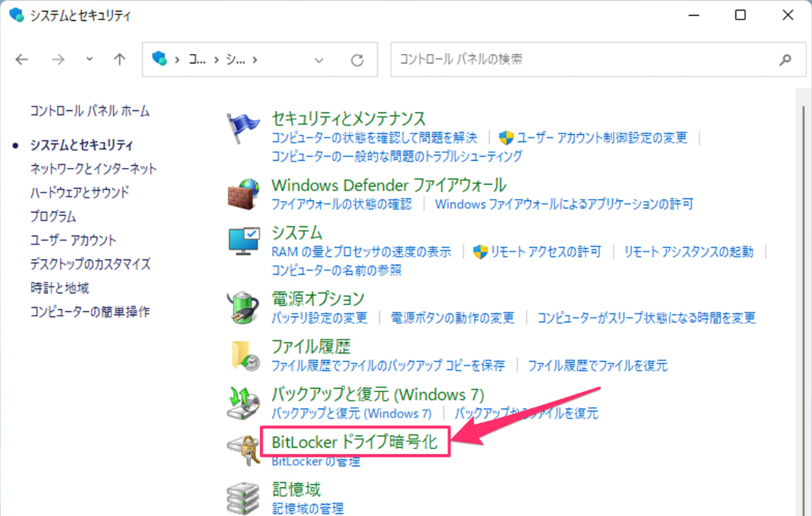Image resolution: width=812 pixels, height=516 pixels.
Task: Open BitLocker ドライブ暗号化 heading
Action: [354, 442]
